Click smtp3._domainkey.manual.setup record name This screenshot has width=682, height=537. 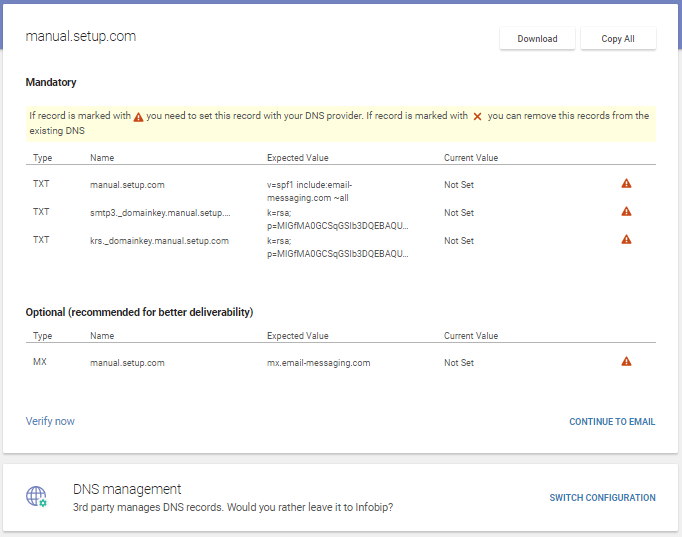160,213
